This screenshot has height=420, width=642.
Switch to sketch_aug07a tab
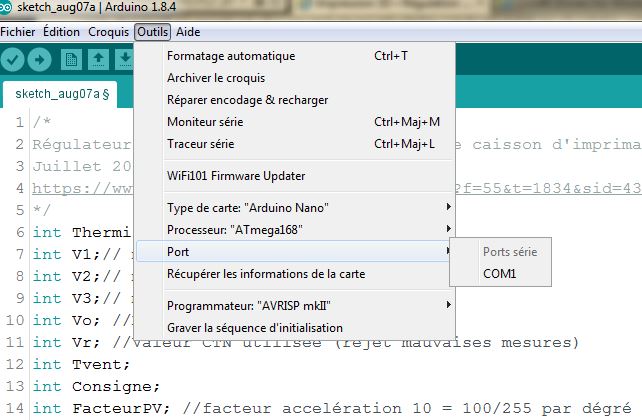(x=60, y=94)
